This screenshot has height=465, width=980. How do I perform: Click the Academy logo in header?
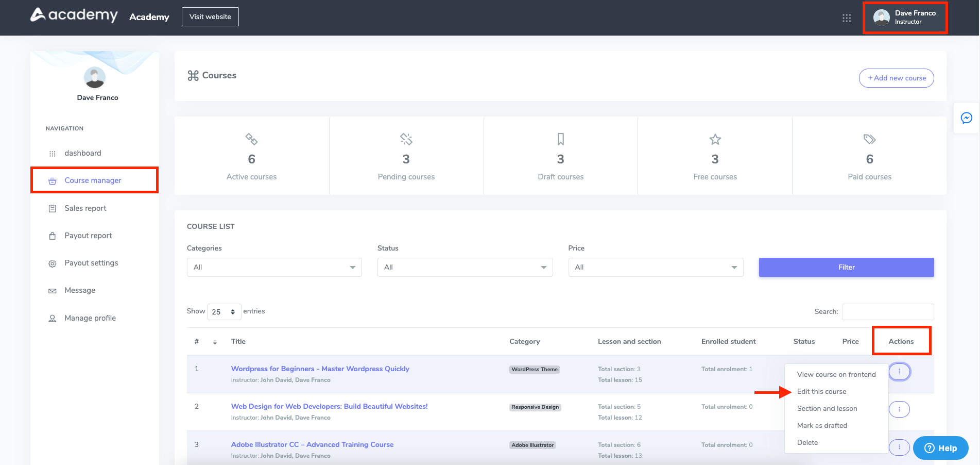(x=74, y=15)
